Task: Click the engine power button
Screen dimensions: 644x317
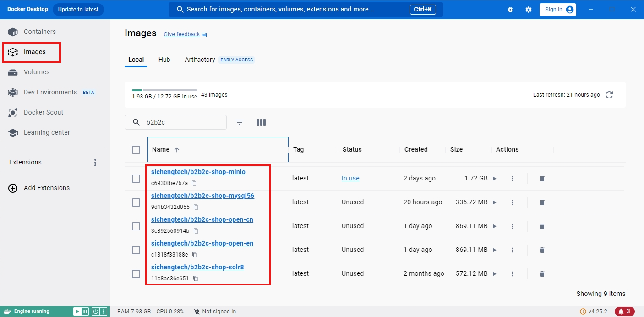Action: (95, 312)
